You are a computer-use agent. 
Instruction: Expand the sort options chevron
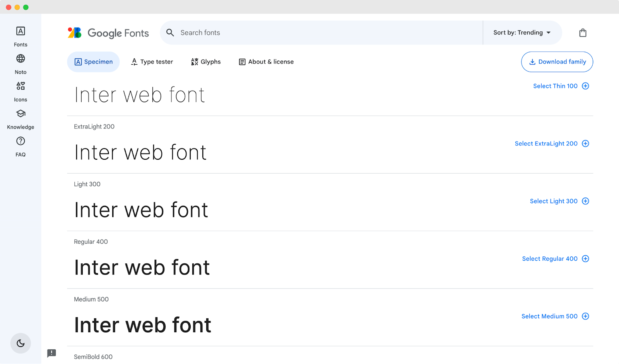(x=549, y=32)
